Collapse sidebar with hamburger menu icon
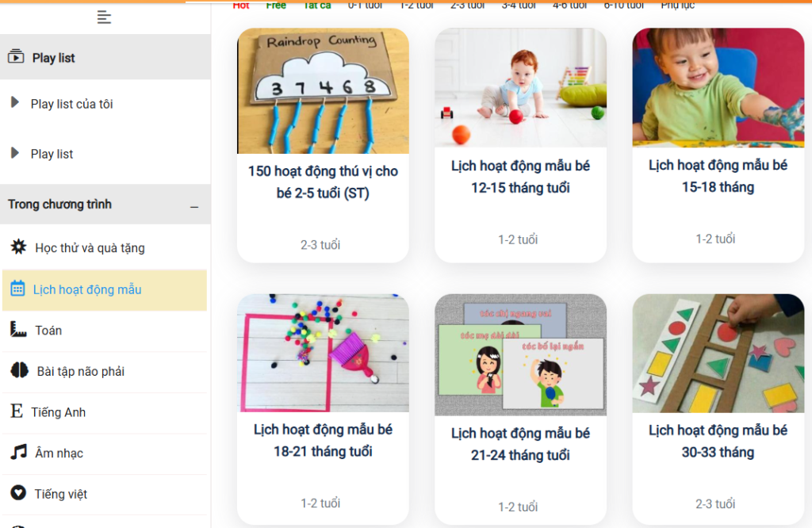Screen dimensions: 812x528 click(x=104, y=17)
